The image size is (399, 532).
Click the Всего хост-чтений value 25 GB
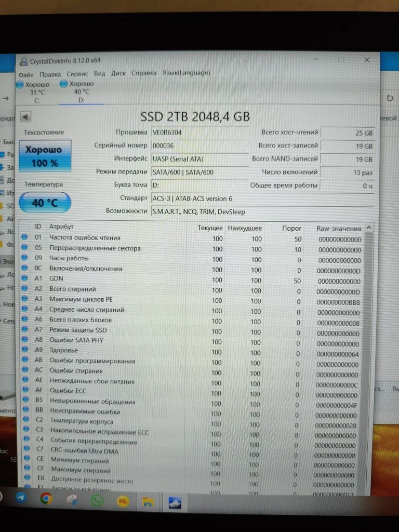tap(347, 133)
